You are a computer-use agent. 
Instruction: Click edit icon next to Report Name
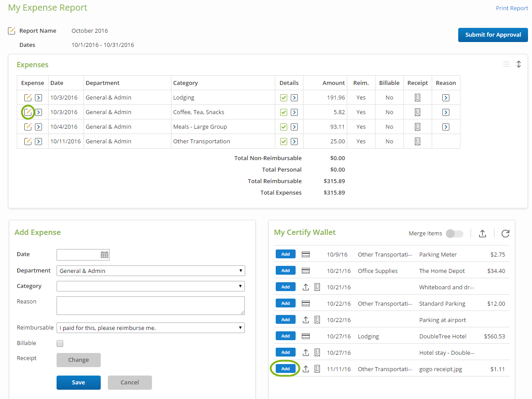(x=12, y=31)
